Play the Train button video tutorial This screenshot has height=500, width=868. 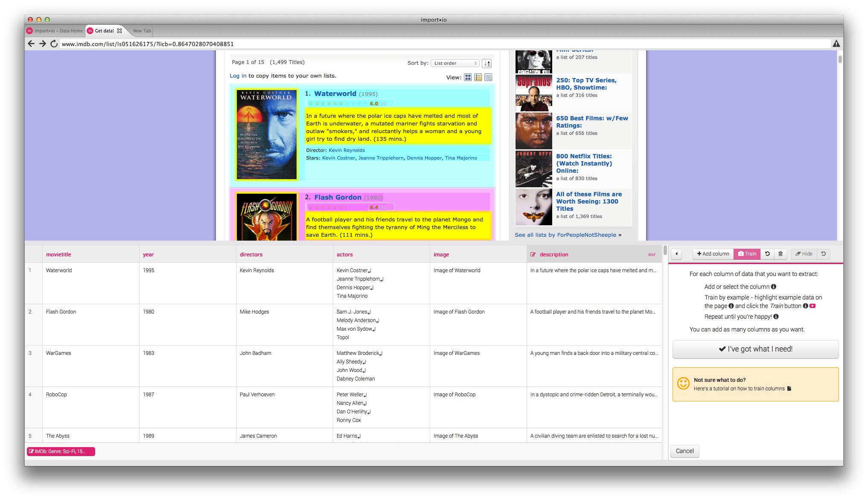click(813, 306)
